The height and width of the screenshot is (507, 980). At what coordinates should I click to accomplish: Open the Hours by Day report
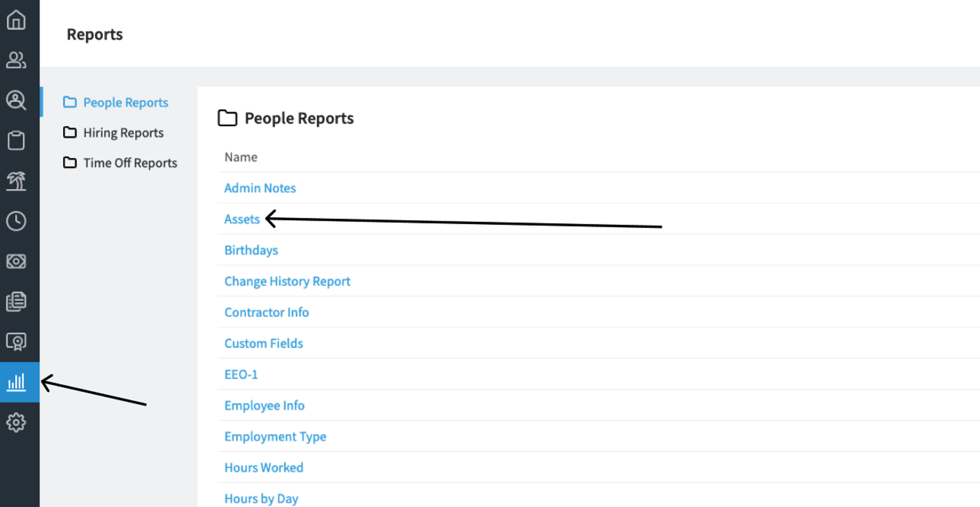click(261, 499)
